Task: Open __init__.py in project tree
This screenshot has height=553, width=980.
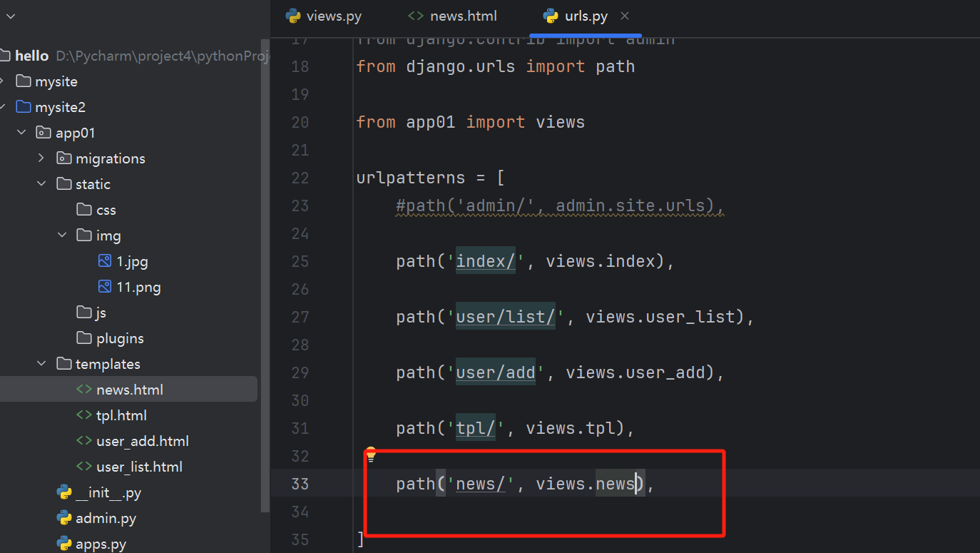Action: [108, 492]
